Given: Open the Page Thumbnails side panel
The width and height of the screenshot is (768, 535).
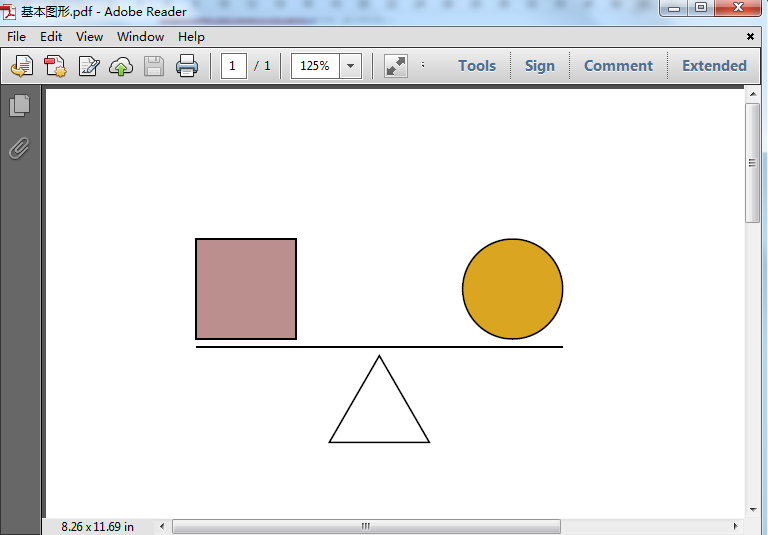Looking at the screenshot, I should point(20,105).
